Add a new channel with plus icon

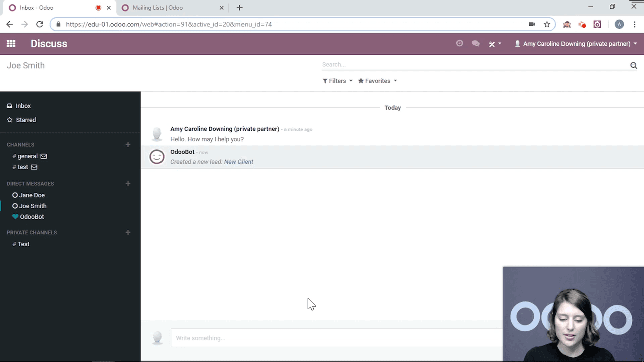coord(128,145)
